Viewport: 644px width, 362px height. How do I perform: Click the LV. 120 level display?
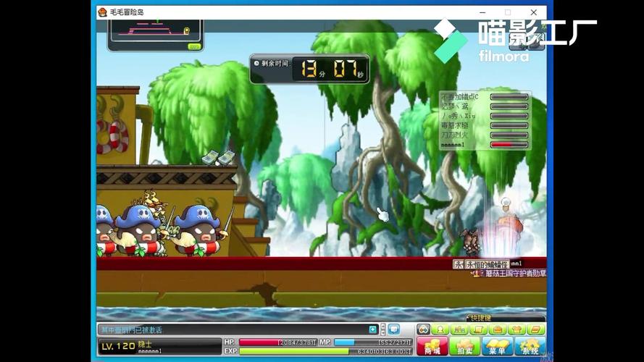coord(118,346)
